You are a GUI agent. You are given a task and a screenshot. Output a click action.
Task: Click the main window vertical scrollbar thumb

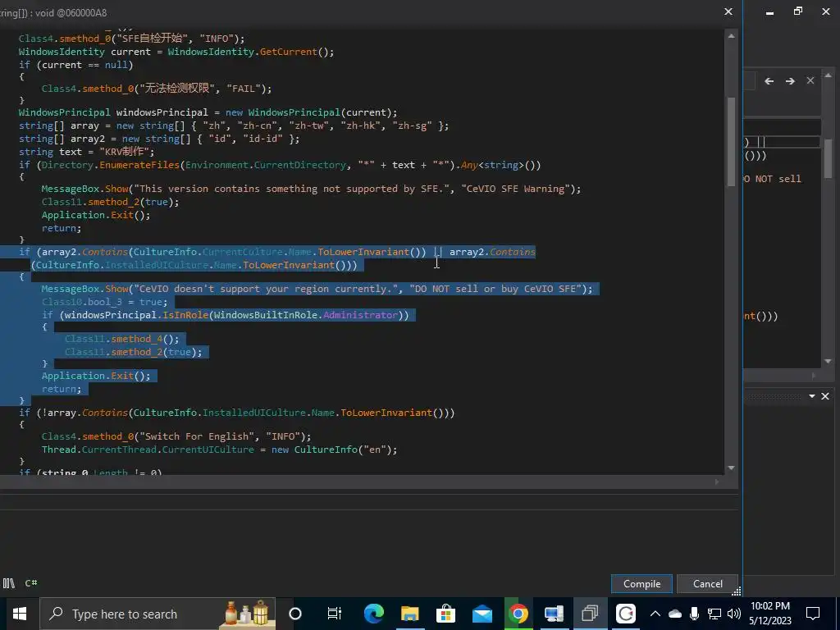click(828, 158)
